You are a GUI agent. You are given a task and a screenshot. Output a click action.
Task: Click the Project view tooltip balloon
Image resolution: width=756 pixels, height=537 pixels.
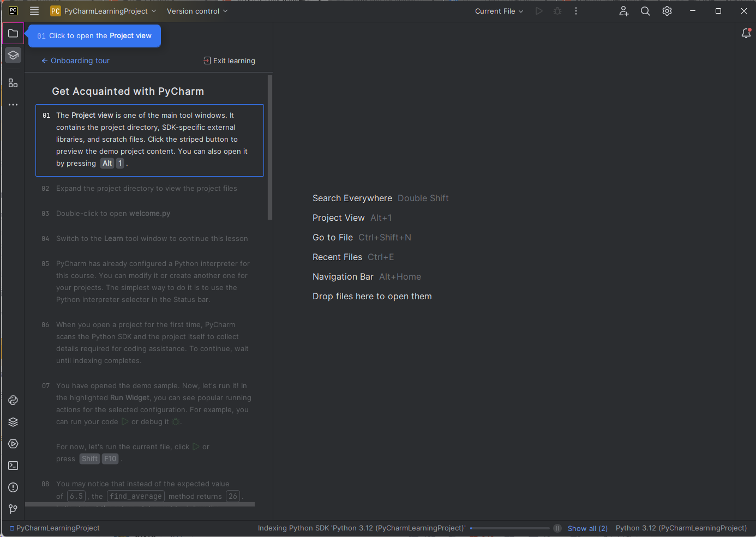tap(94, 36)
